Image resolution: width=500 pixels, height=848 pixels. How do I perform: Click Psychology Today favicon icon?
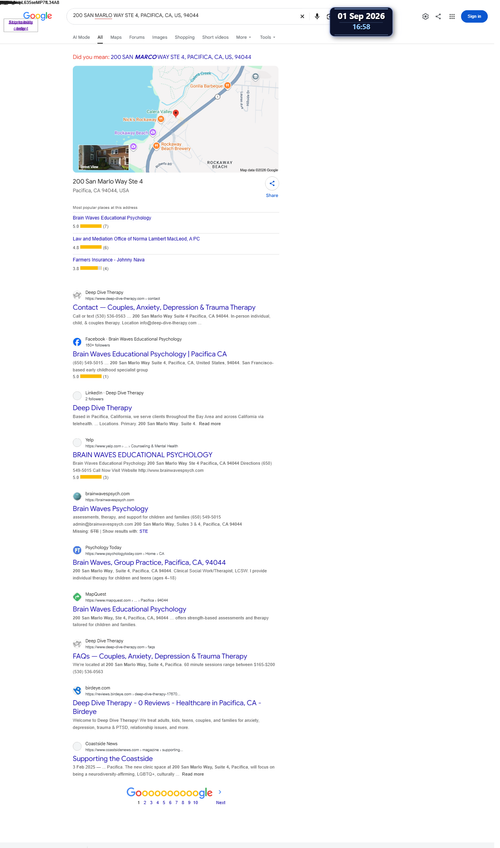[77, 550]
